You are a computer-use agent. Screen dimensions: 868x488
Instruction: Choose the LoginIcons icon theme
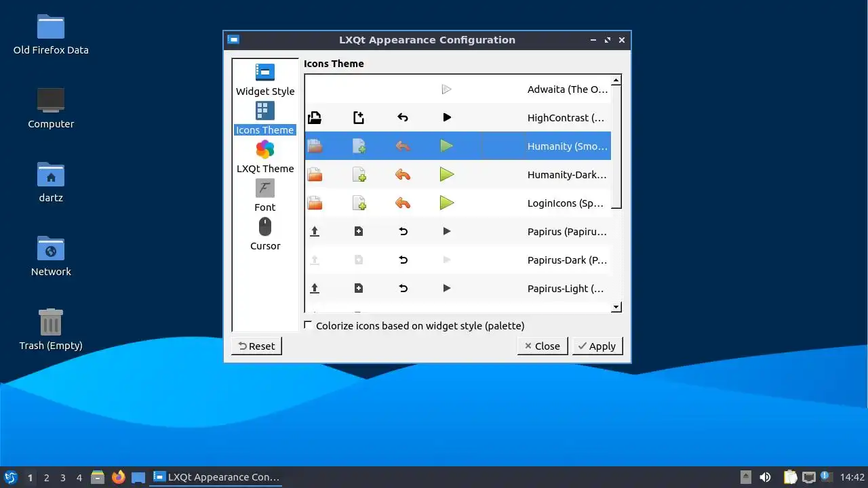coord(458,203)
